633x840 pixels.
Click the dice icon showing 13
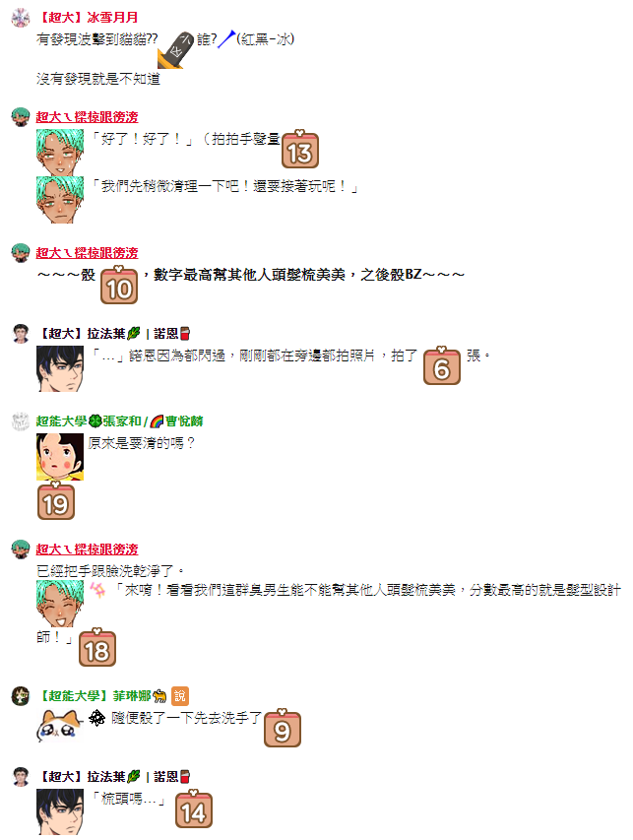click(x=300, y=150)
